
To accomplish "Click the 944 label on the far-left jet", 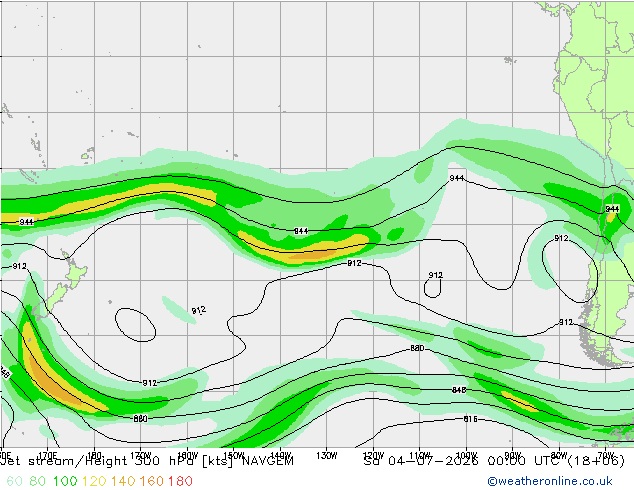I will (x=26, y=222).
